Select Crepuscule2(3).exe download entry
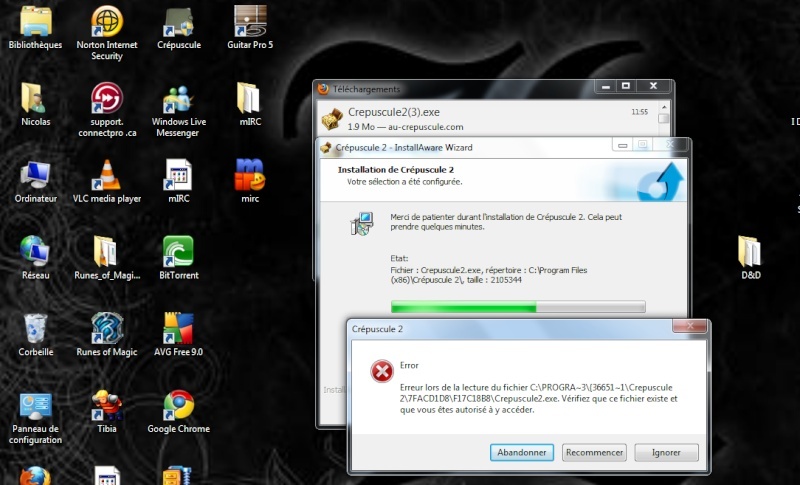The height and width of the screenshot is (485, 800). coord(488,119)
